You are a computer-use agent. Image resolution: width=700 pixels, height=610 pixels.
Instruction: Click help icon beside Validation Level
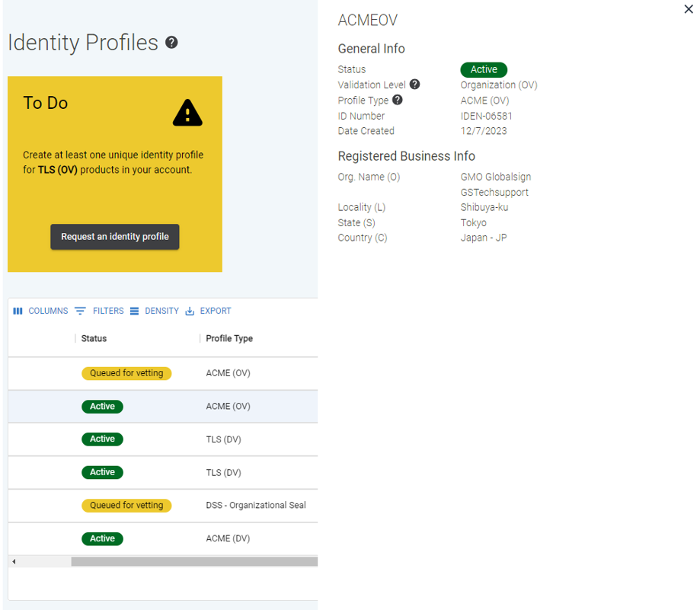[x=415, y=85]
